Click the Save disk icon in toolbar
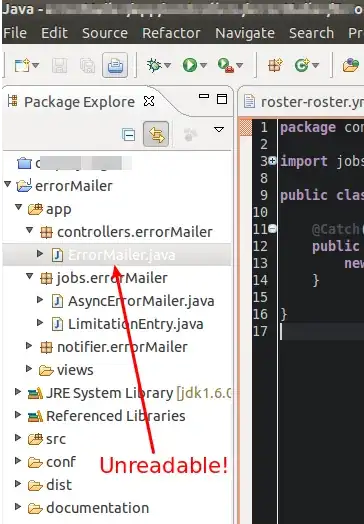 59,66
